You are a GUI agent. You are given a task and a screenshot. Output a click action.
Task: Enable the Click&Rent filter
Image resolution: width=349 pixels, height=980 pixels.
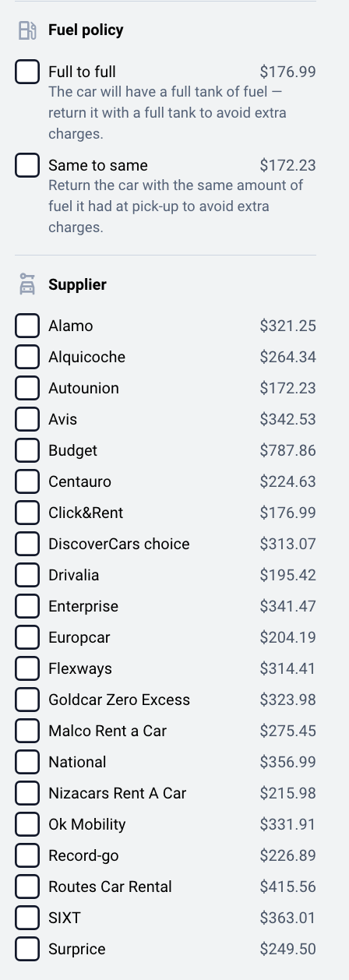[27, 513]
